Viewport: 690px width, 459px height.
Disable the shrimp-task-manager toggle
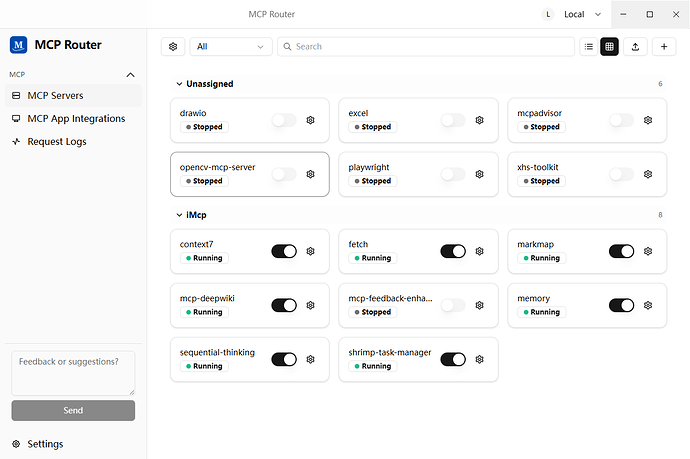[453, 360]
